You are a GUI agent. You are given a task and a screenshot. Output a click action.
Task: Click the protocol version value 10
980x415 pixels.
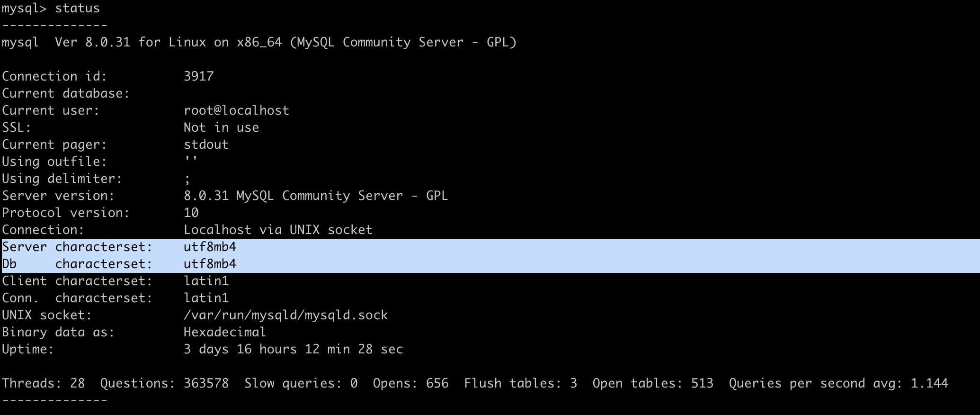(191, 213)
